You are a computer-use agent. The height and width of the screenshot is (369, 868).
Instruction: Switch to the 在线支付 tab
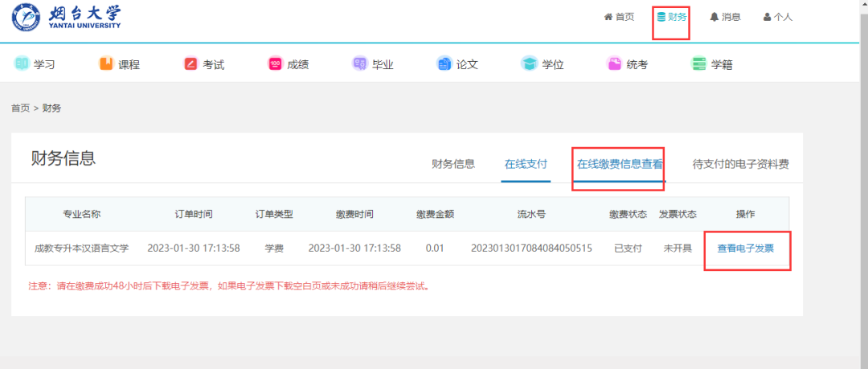tap(526, 164)
